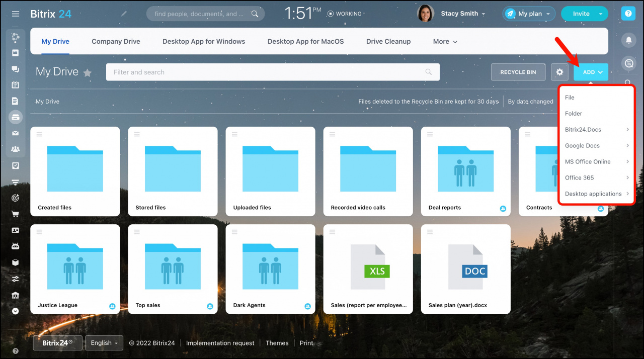Switch to the Company Drive tab

[116, 41]
